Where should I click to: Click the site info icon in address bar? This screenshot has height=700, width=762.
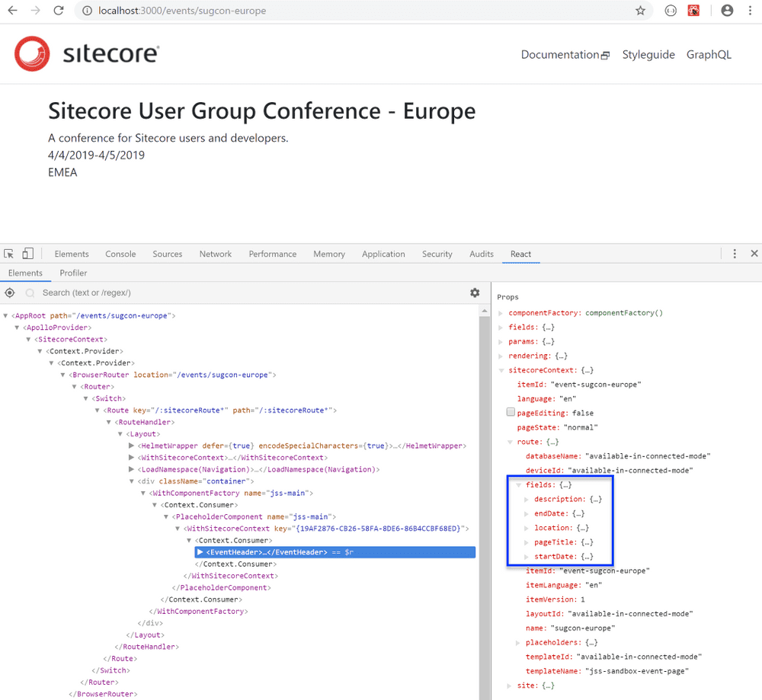point(87,11)
